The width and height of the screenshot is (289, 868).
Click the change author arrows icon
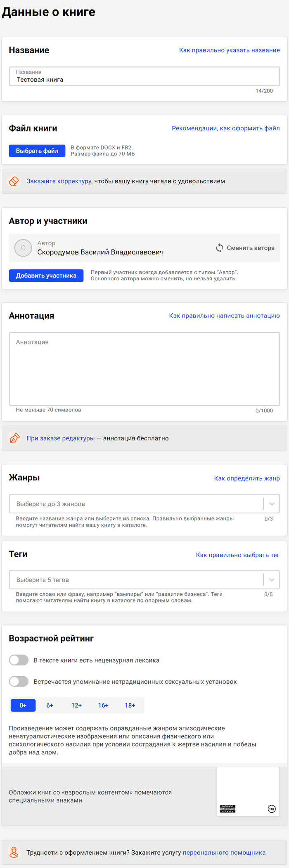220,248
